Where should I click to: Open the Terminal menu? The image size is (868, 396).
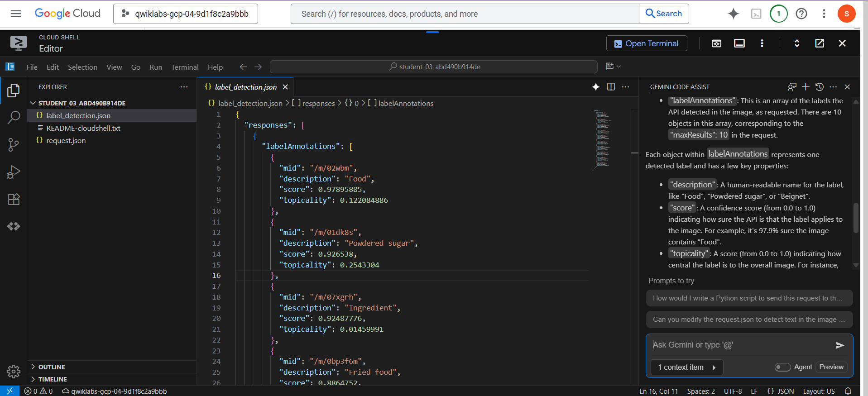tap(185, 67)
